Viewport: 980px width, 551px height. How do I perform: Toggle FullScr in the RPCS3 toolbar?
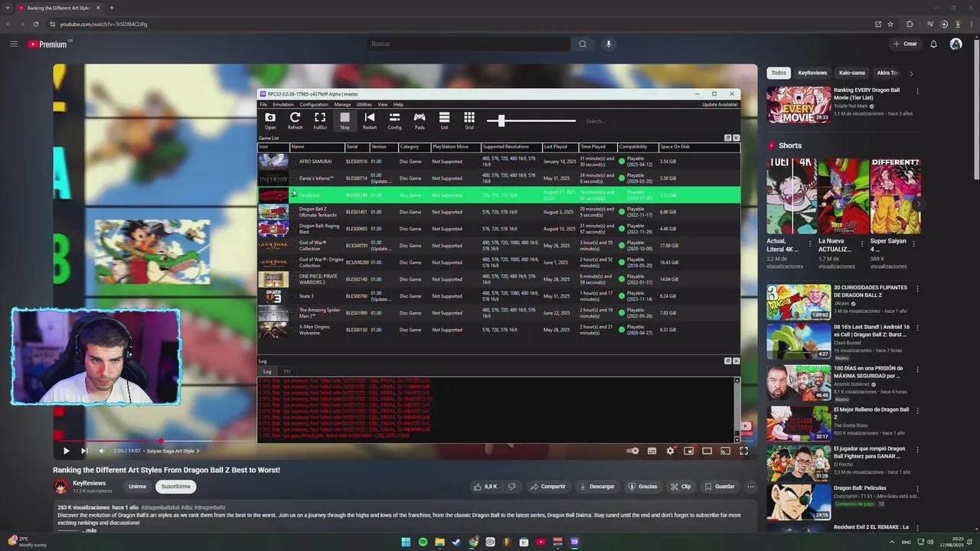click(x=320, y=120)
